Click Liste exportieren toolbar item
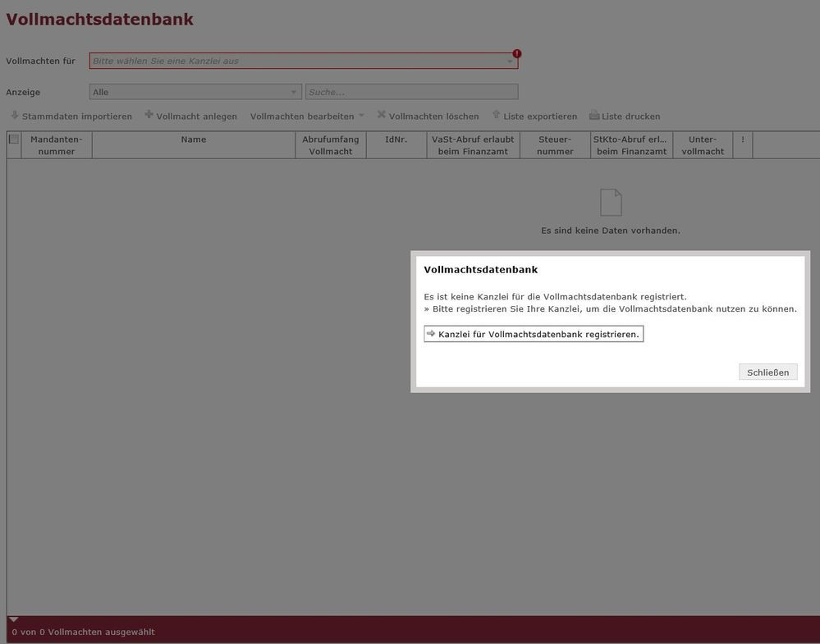The width and height of the screenshot is (820, 644). point(534,116)
